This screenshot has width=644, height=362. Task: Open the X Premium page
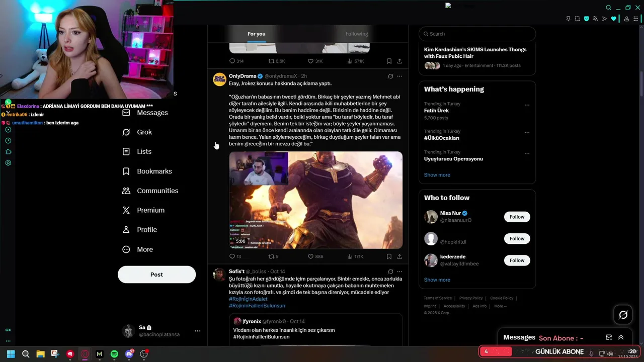pos(143,210)
